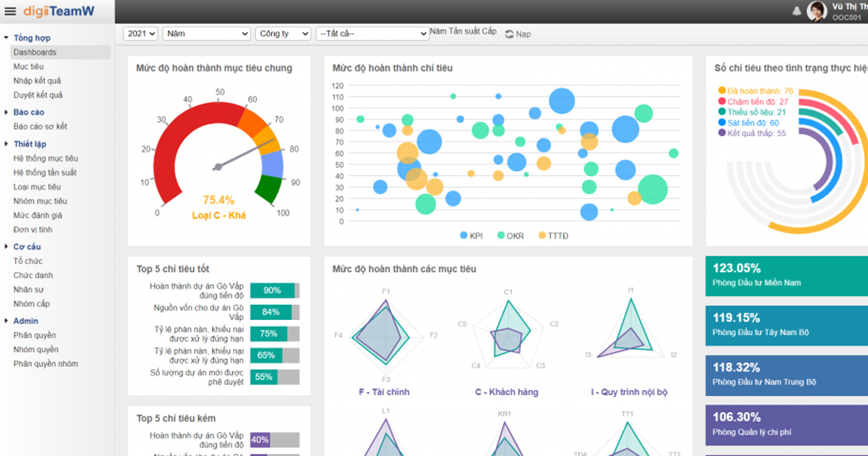
Task: Open 'Báo cáo sơ kết' link
Action: [x=41, y=127]
